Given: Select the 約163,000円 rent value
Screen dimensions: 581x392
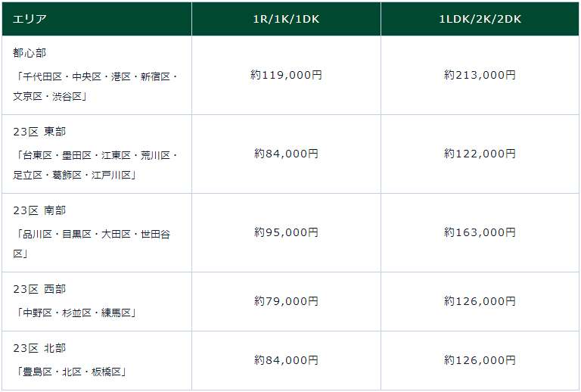Looking at the screenshot, I should (x=480, y=232).
